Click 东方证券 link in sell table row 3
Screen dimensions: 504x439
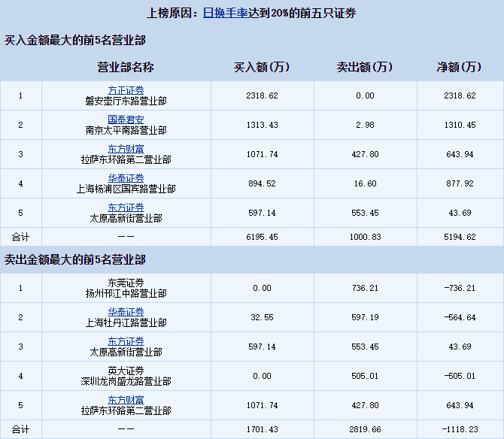pyautogui.click(x=126, y=341)
